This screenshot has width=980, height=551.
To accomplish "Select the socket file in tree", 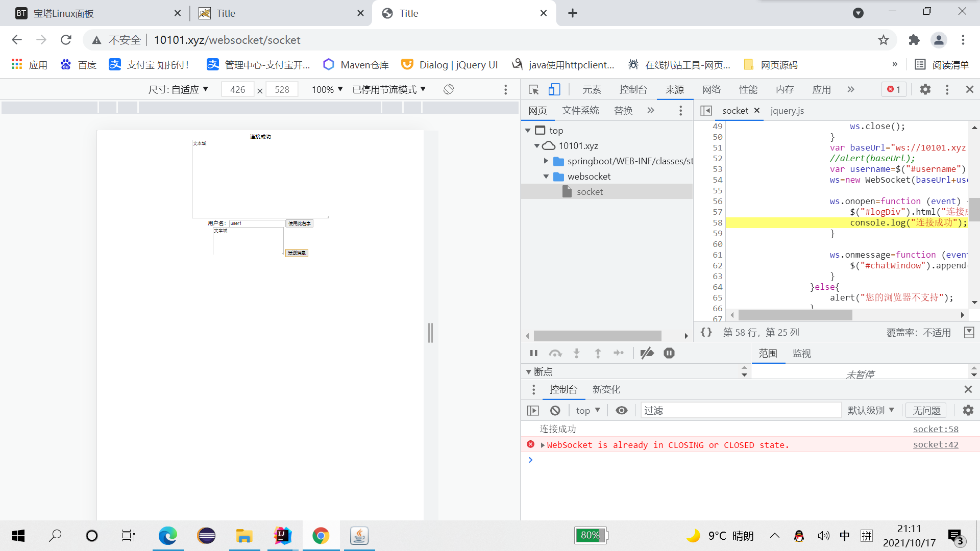I will 607,191.
